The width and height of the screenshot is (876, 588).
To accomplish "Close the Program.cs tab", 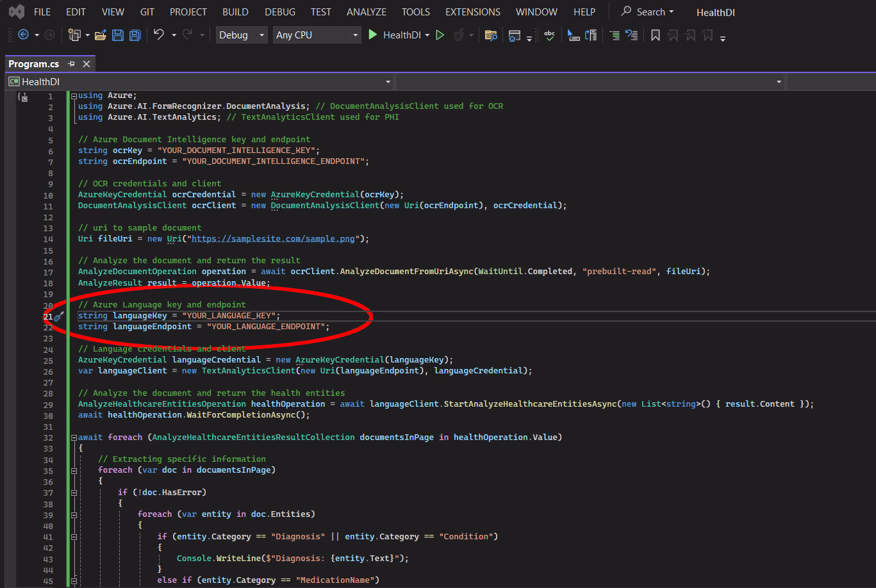I will click(87, 64).
